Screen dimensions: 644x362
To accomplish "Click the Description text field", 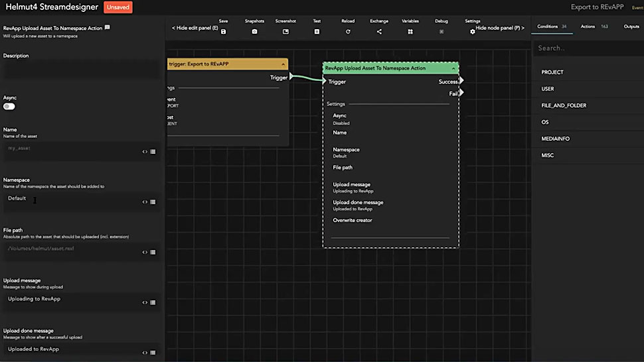I will (81, 70).
